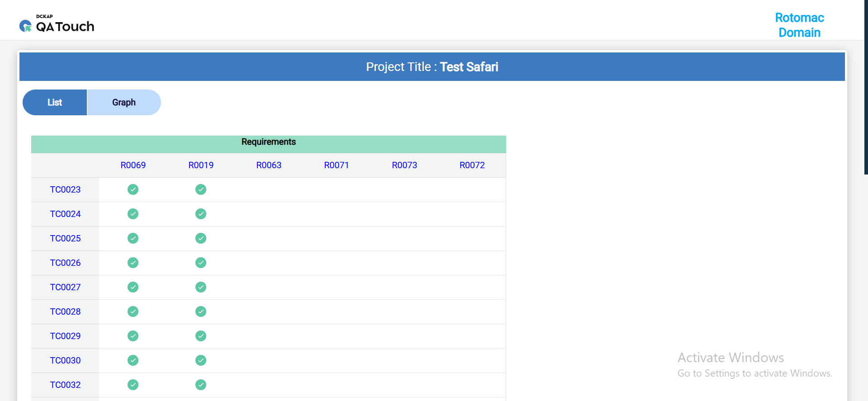Viewport: 868px width, 401px height.
Task: Click checkmark for TC0027 under R0019
Action: pos(201,287)
